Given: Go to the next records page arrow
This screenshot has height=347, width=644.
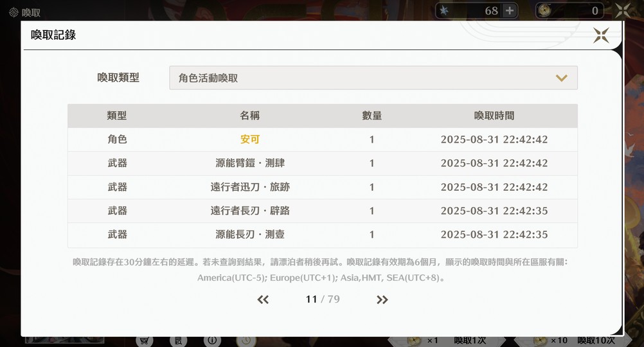Looking at the screenshot, I should pyautogui.click(x=382, y=300).
